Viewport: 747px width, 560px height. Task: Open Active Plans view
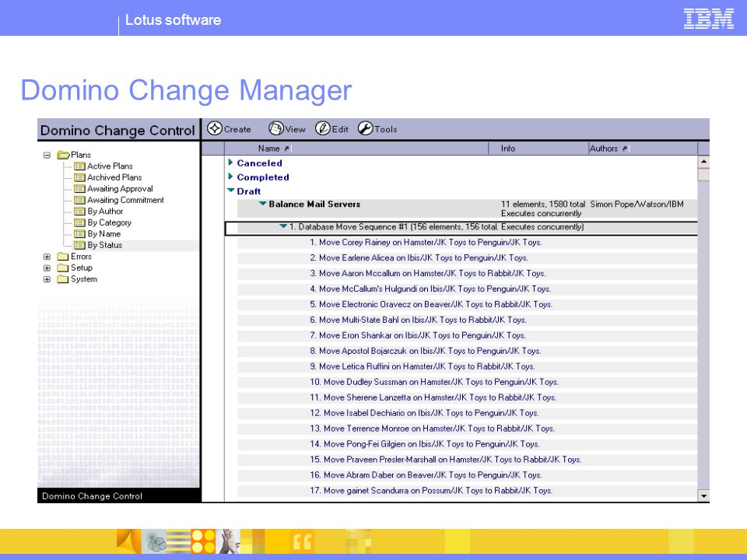pyautogui.click(x=110, y=166)
